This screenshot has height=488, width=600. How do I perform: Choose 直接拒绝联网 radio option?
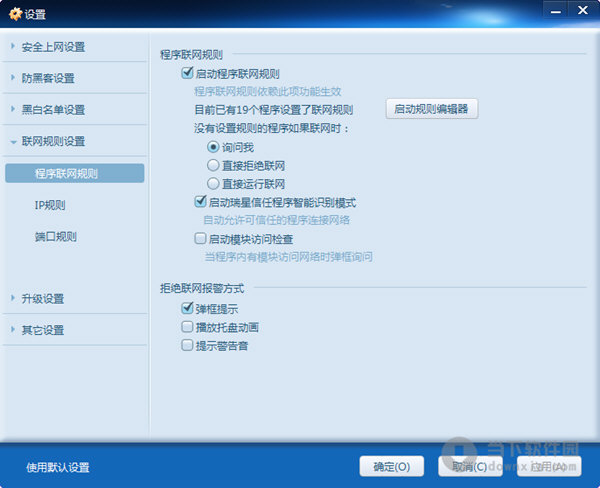(213, 165)
